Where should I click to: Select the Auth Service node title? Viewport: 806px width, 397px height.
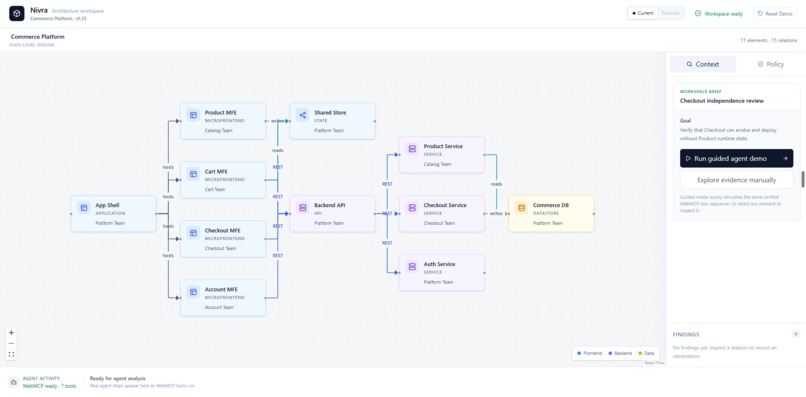pos(439,264)
